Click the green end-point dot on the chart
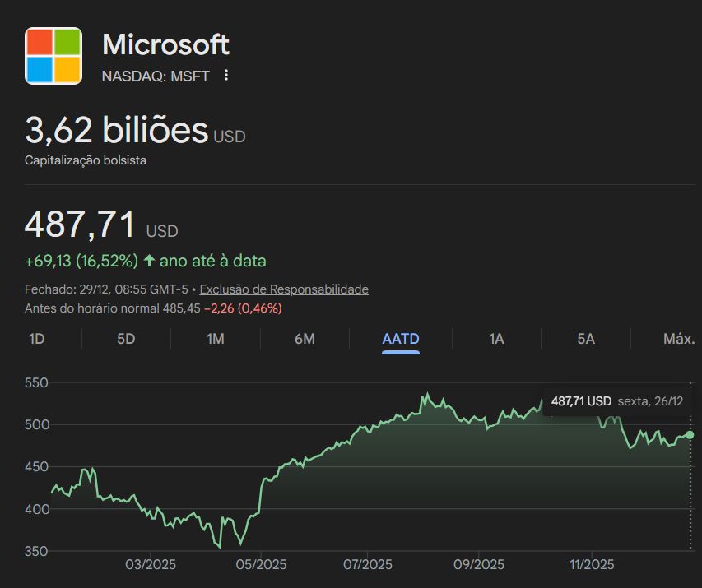The height and width of the screenshot is (588, 702). 690,434
